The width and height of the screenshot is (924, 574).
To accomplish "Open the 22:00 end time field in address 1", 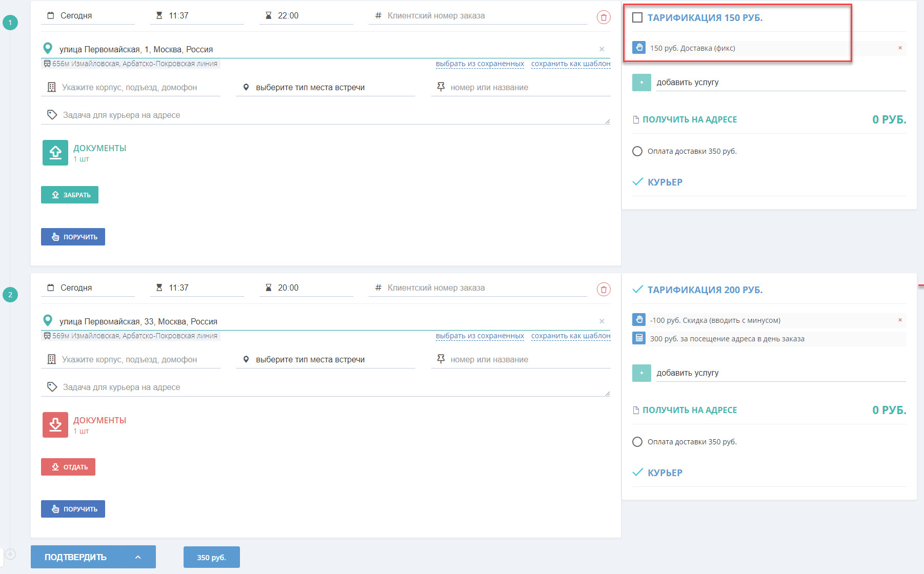I will (306, 16).
